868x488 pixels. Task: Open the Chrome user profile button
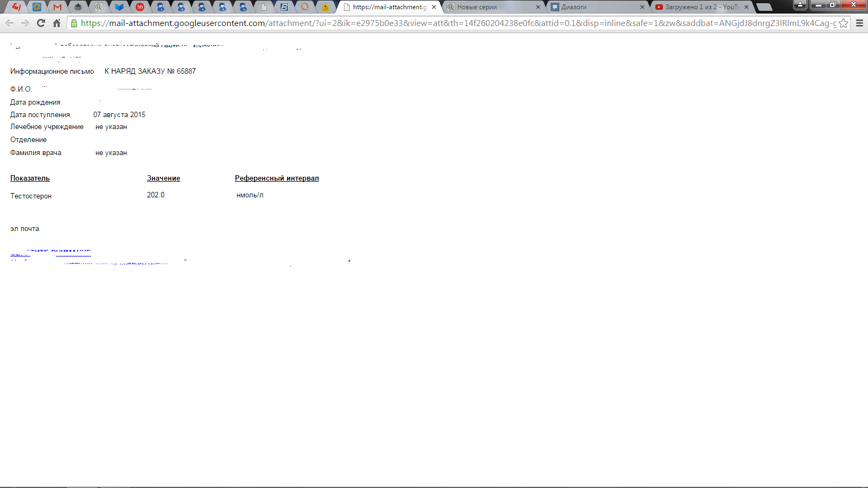800,5
